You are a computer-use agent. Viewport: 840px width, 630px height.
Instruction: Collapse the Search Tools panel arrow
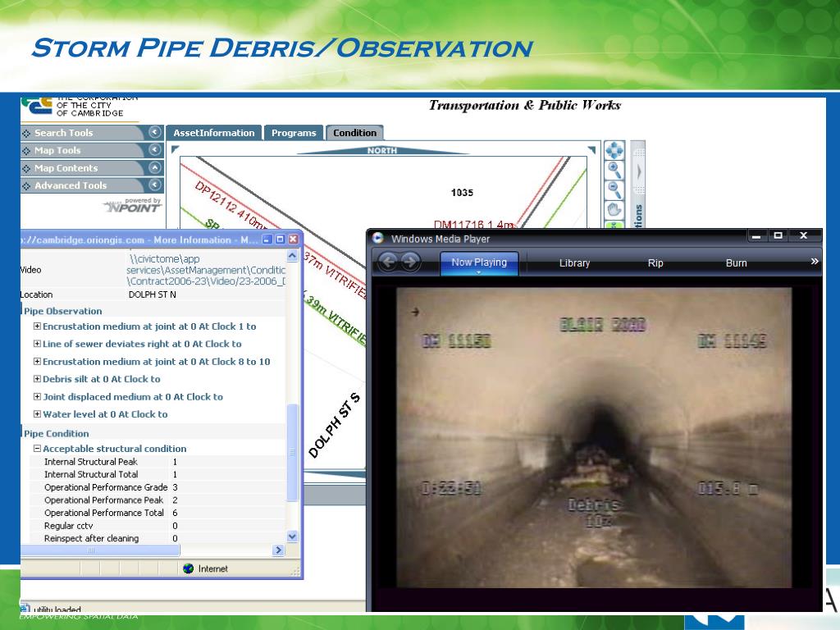tap(155, 132)
